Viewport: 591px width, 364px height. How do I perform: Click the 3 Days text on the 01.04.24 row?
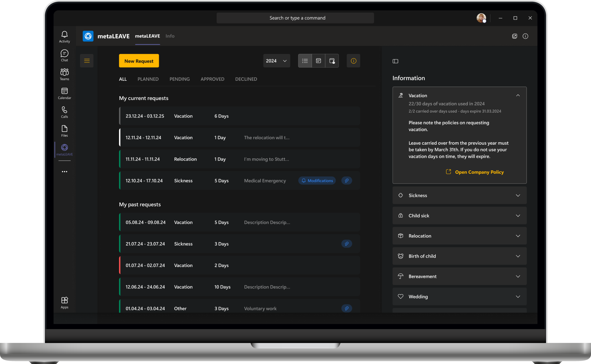221,308
